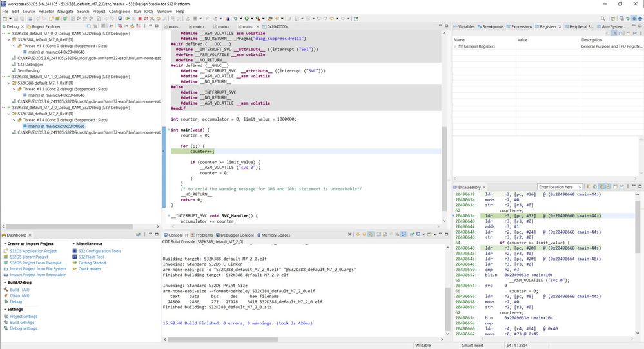Click the red Terminate square in the main toolbar

tap(140, 19)
